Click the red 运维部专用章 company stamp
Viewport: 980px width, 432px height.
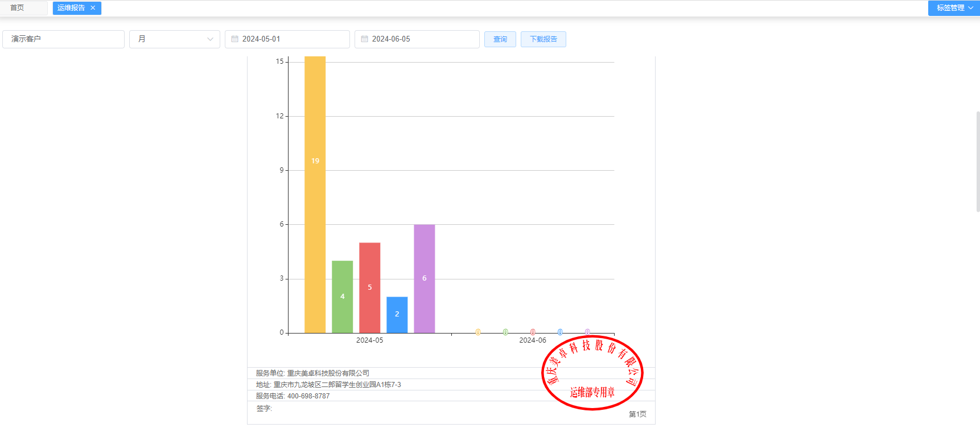(x=592, y=373)
